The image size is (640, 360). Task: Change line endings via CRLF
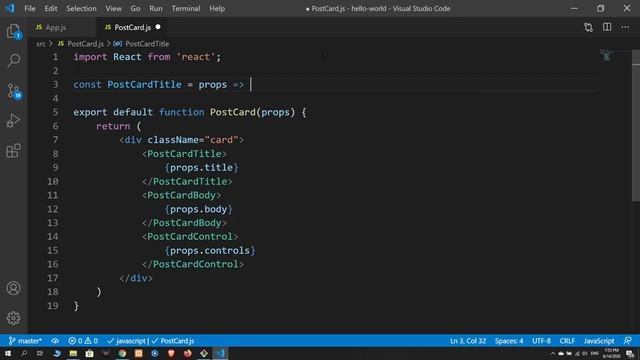567,341
